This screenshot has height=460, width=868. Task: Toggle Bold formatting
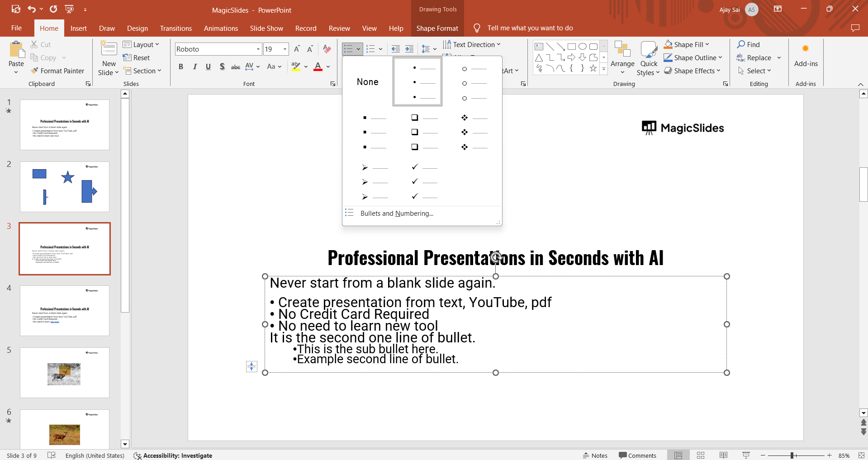(x=181, y=66)
